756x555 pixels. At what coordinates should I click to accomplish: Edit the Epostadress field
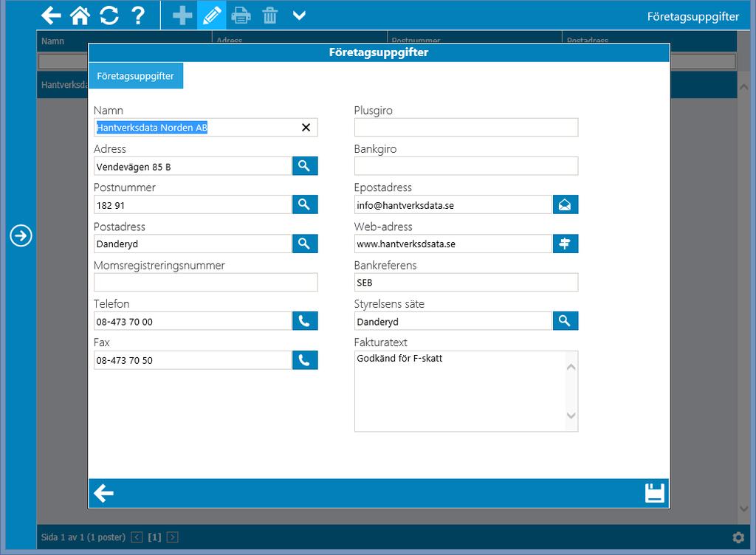pos(453,204)
